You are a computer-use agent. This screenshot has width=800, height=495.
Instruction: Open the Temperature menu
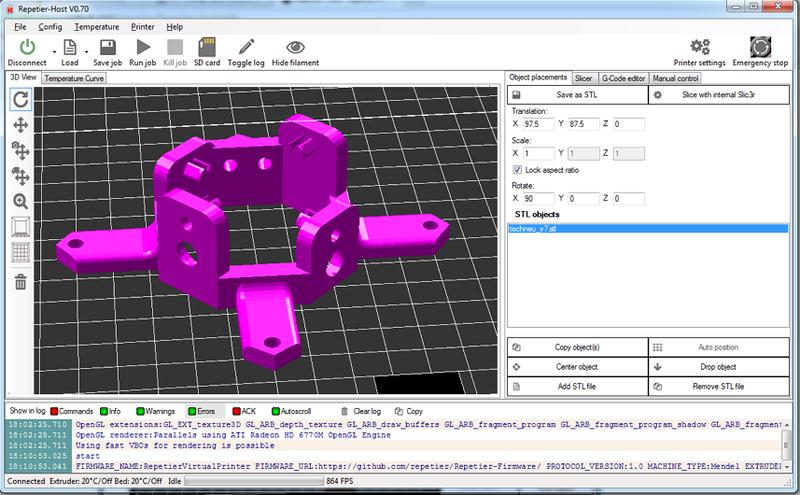tap(96, 26)
